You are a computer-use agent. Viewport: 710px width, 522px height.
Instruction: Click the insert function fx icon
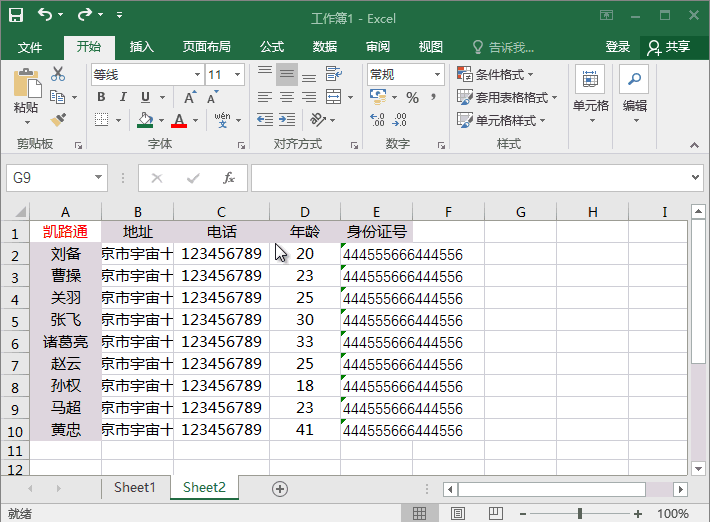(229, 178)
